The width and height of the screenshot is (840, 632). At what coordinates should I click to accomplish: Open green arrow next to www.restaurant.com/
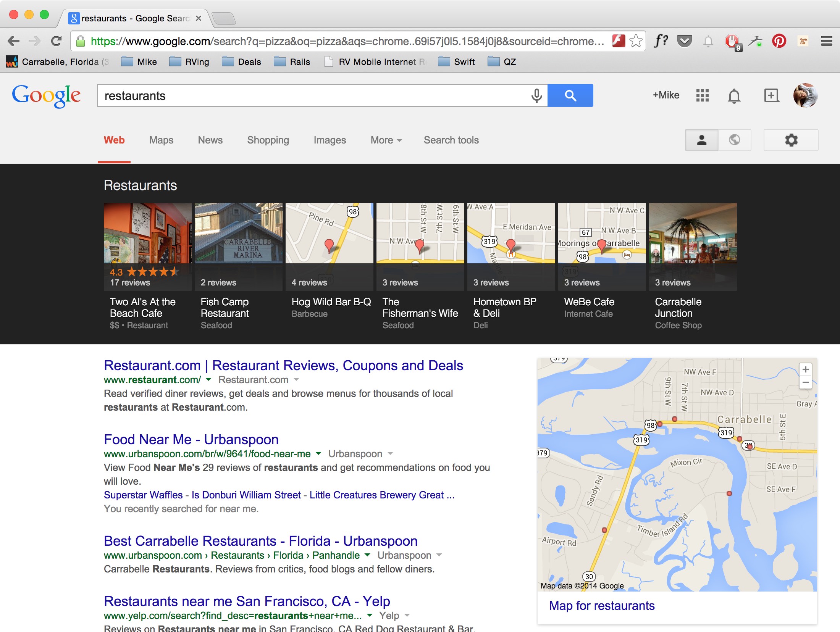click(x=208, y=379)
